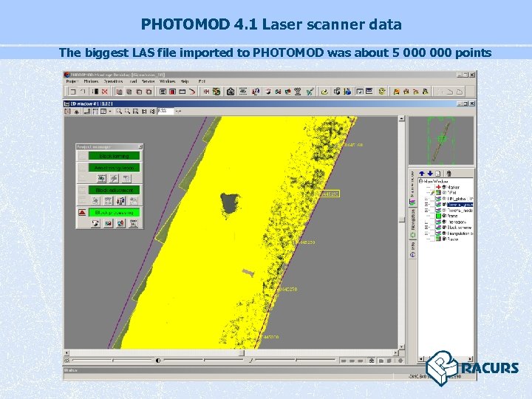532x399 pixels.
Task: Click the overview map thumbnail
Action: 440,141
